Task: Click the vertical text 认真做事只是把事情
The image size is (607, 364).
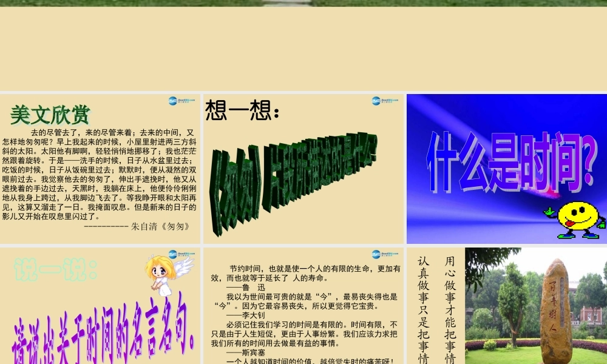Action: (423, 309)
